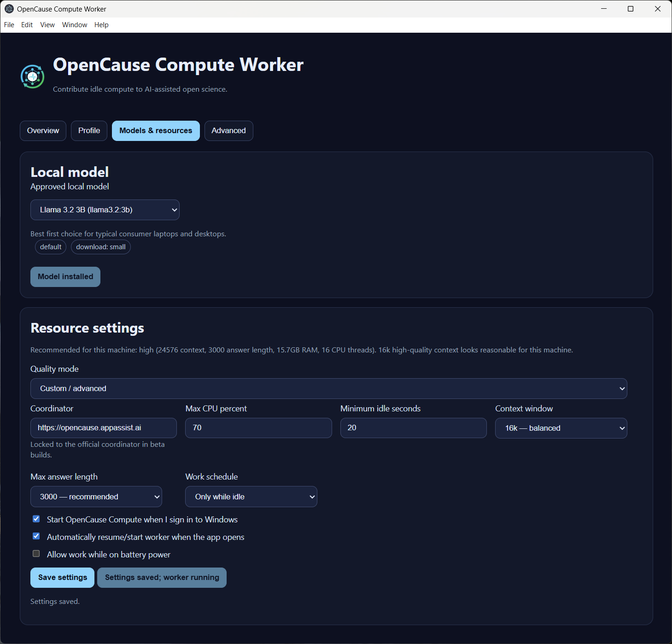The width and height of the screenshot is (672, 644).
Task: Click the Resource settings heading
Action: pyautogui.click(x=88, y=328)
